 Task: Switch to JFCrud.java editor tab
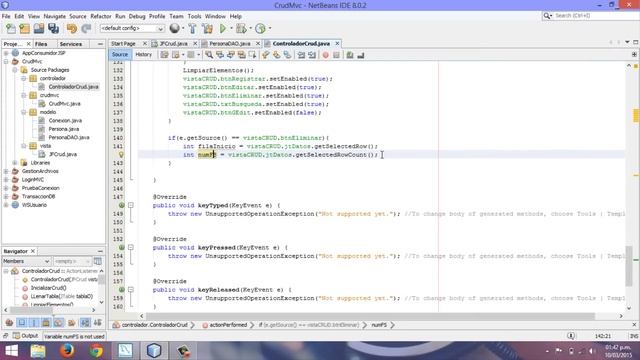coord(173,43)
